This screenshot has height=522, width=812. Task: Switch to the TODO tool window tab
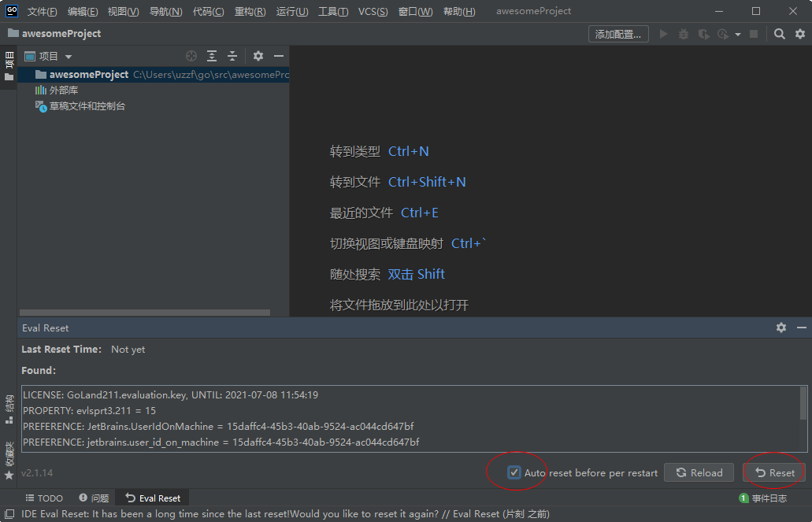click(44, 498)
